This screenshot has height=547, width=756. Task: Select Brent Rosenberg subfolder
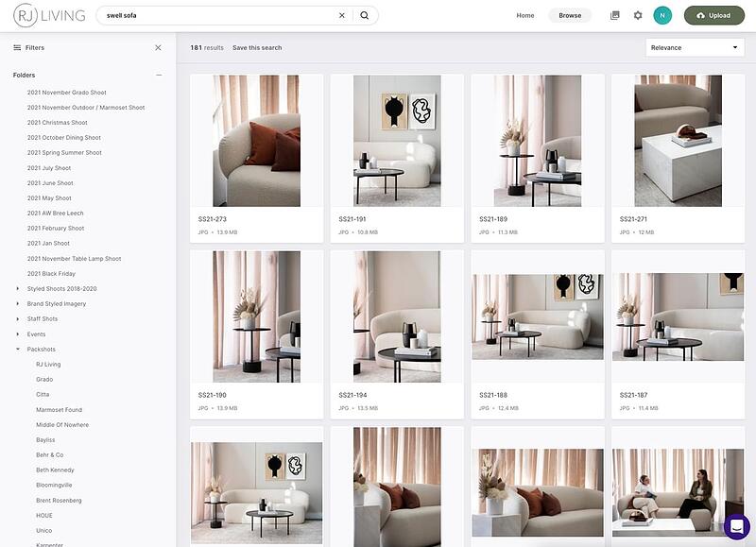(59, 501)
